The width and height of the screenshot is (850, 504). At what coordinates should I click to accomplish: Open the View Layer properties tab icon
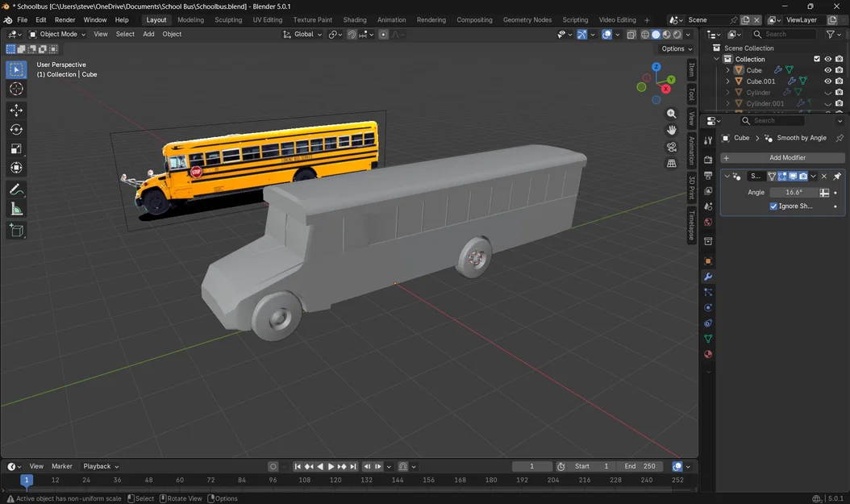(708, 191)
